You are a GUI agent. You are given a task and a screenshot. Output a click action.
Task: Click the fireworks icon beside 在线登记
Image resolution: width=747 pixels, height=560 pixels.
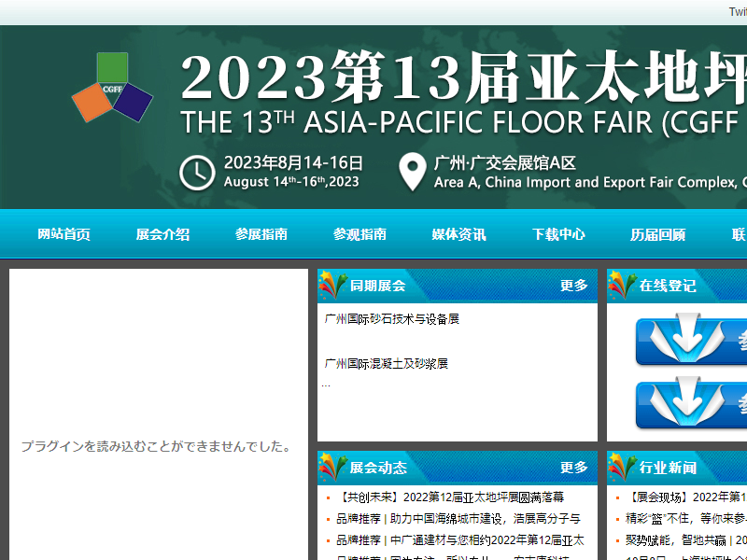622,285
